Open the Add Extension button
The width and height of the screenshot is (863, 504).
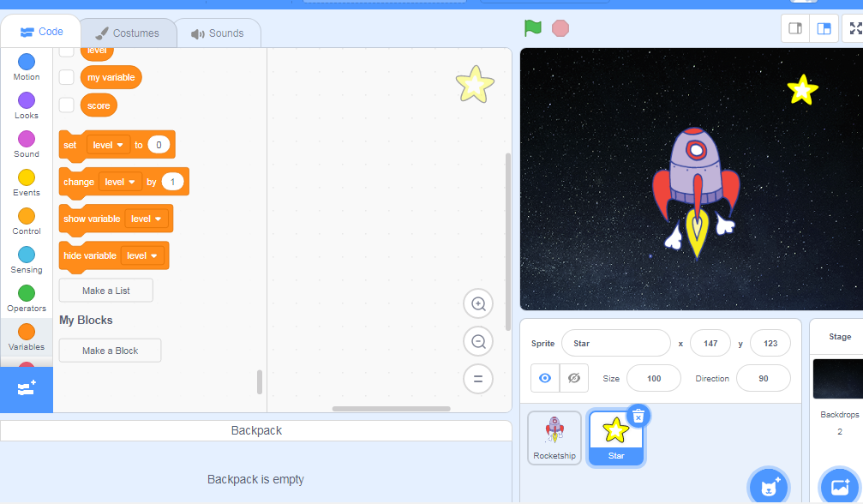(27, 389)
